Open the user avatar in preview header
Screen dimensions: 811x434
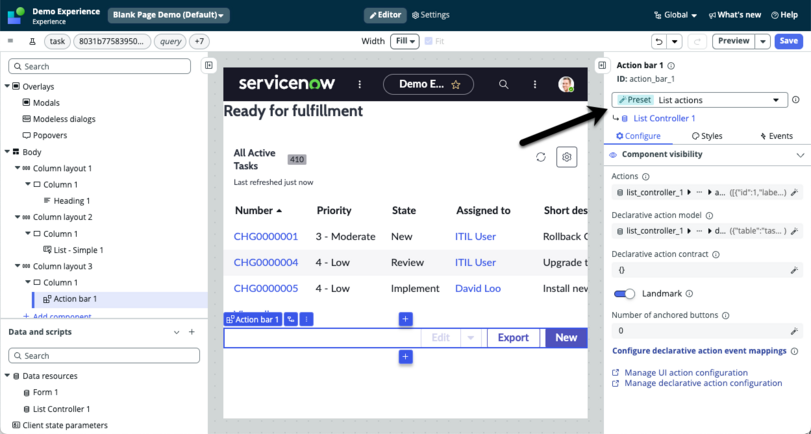566,84
